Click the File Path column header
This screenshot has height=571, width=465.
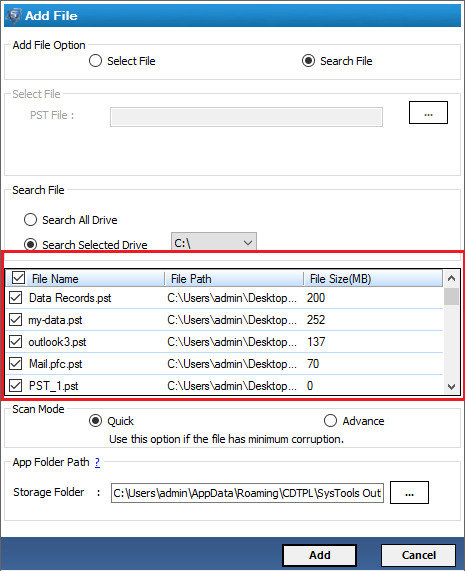tap(234, 279)
